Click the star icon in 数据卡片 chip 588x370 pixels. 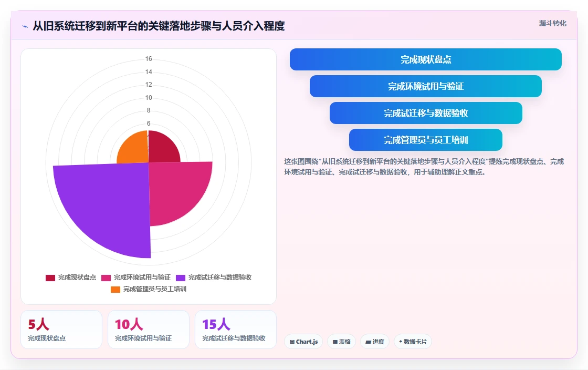point(401,342)
